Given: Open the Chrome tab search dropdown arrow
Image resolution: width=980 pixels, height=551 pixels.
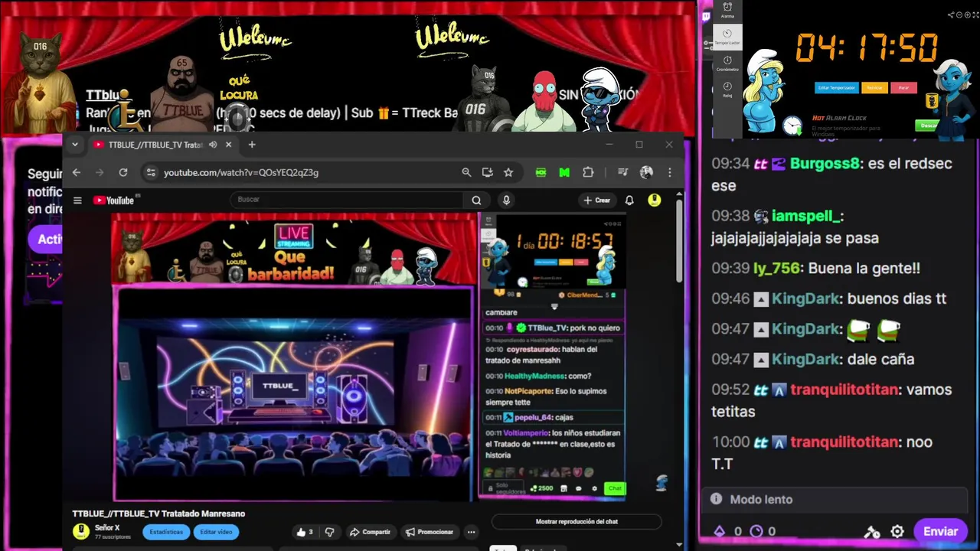Looking at the screenshot, I should pyautogui.click(x=75, y=145).
